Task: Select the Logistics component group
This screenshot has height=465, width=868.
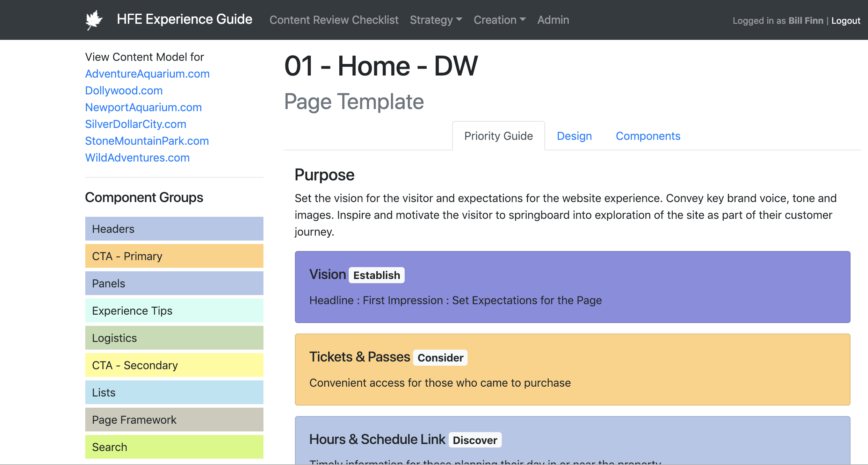Action: click(174, 338)
